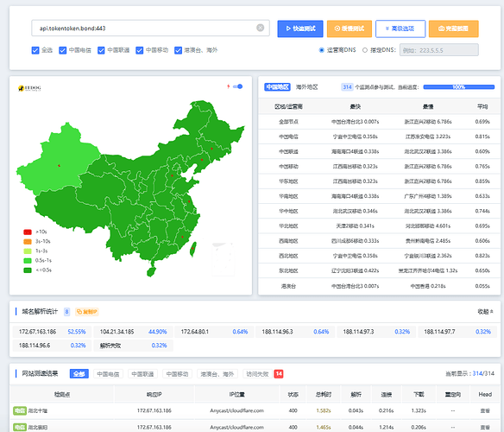Click the custom DNS input field
Image resolution: width=504 pixels, height=432 pixels.
point(438,50)
